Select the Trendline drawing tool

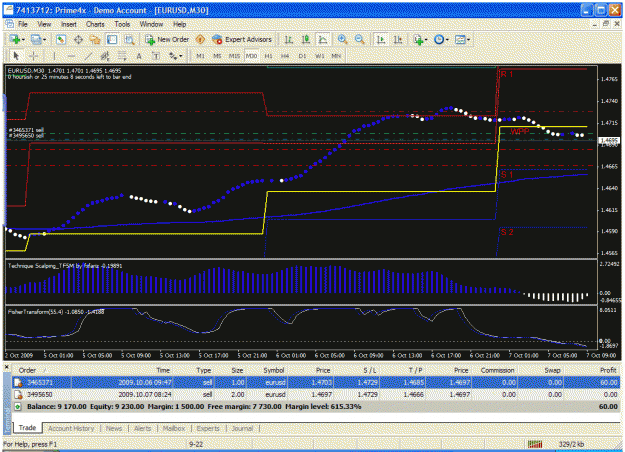pyautogui.click(x=88, y=56)
